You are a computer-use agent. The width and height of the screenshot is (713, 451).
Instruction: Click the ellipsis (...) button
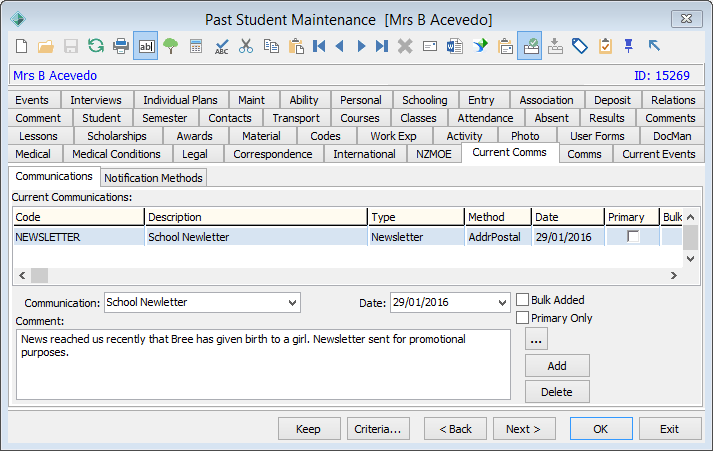coord(536,339)
